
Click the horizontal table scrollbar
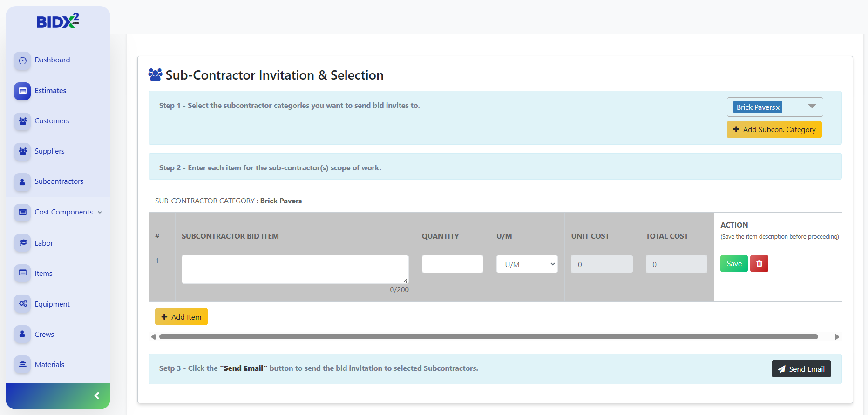(488, 337)
